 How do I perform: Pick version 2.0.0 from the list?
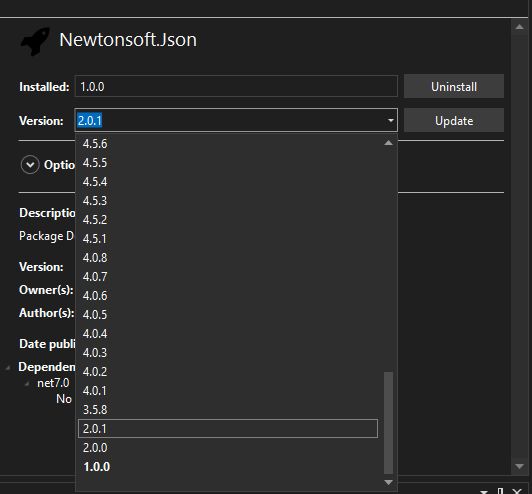click(x=228, y=448)
